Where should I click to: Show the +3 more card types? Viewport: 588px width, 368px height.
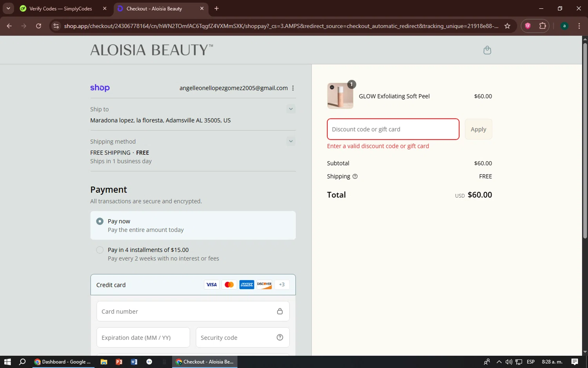(x=282, y=285)
